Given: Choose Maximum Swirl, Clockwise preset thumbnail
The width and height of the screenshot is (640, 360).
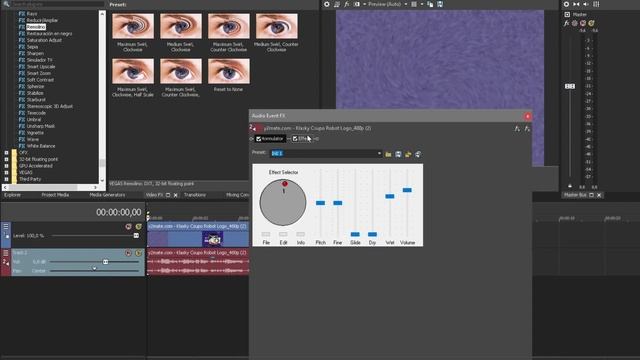Looking at the screenshot, I should pyautogui.click(x=133, y=26).
